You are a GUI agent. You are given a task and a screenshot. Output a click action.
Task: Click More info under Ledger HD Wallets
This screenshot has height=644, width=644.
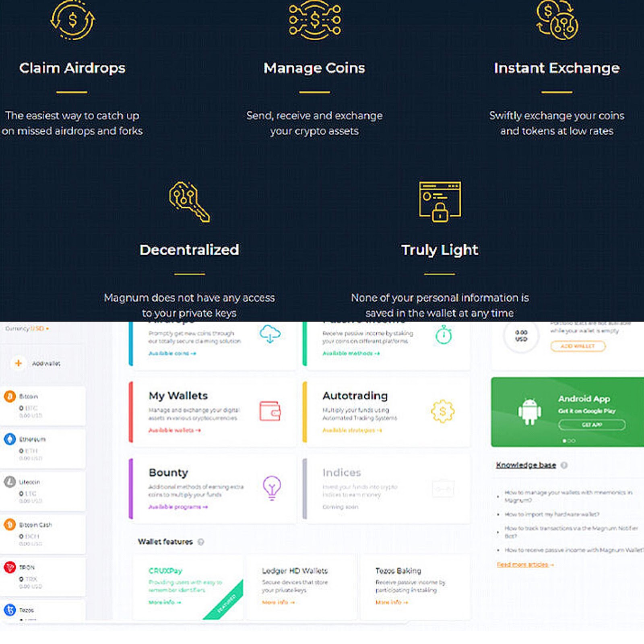pyautogui.click(x=279, y=602)
